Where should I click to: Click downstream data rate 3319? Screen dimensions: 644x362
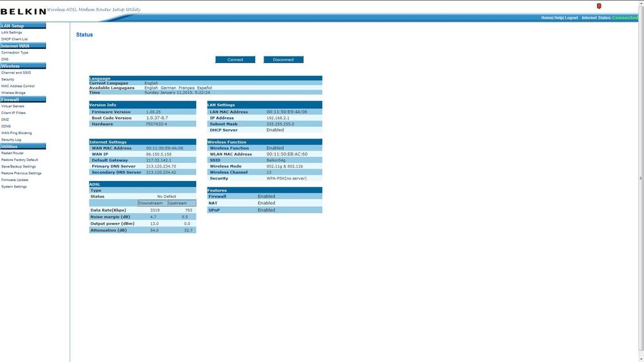[155, 210]
